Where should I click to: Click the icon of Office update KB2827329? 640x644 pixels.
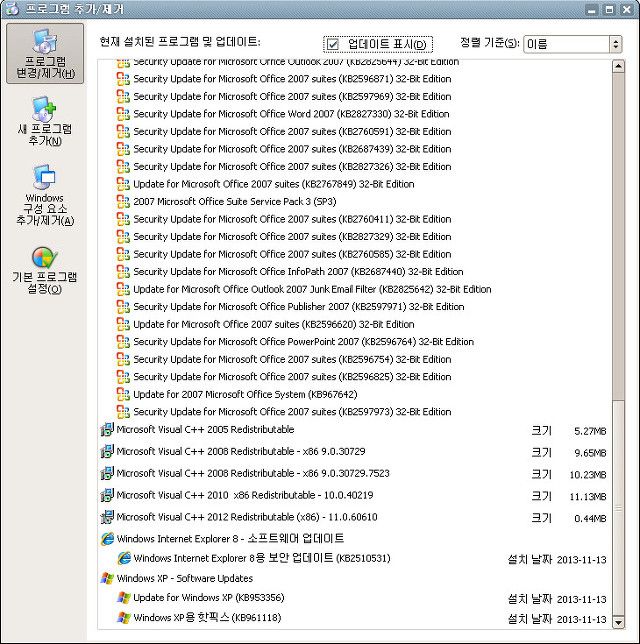pos(123,237)
